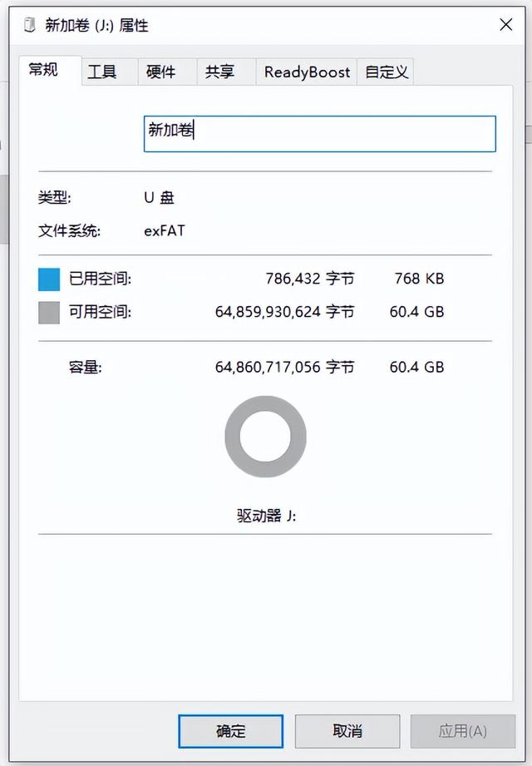The height and width of the screenshot is (766, 532).
Task: Click the 取消 button
Action: [347, 731]
